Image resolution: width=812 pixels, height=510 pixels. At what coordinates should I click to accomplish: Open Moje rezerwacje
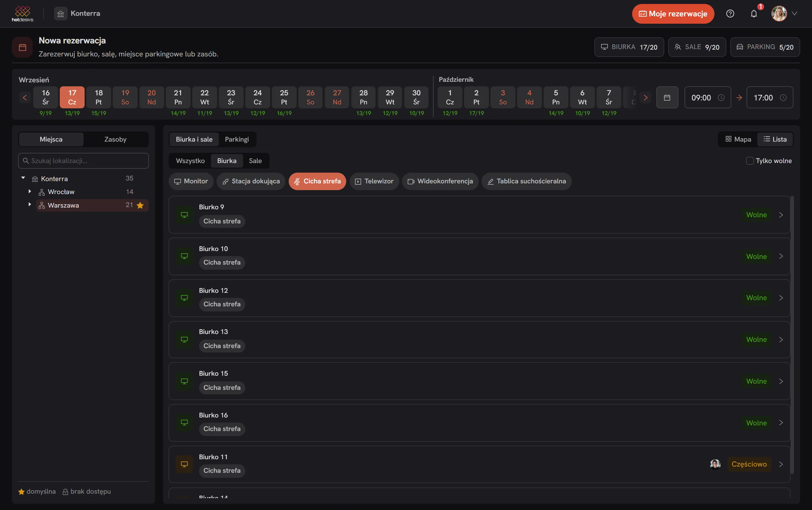pyautogui.click(x=673, y=14)
